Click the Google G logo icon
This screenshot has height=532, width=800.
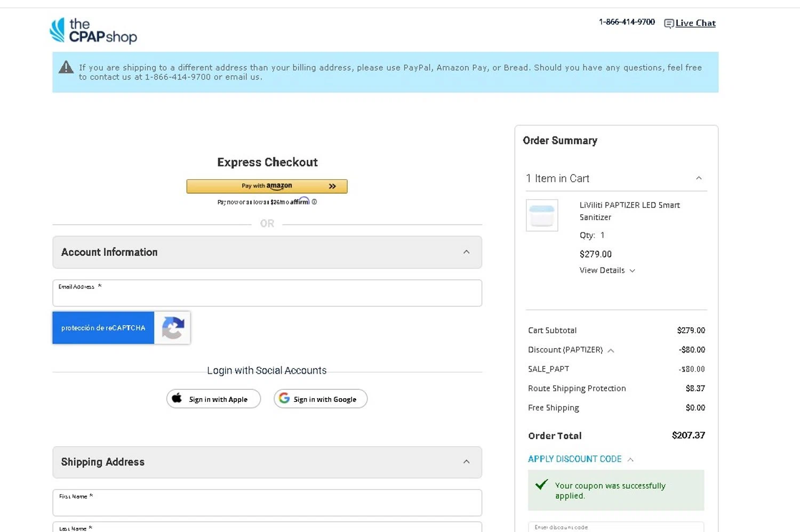[x=284, y=398]
